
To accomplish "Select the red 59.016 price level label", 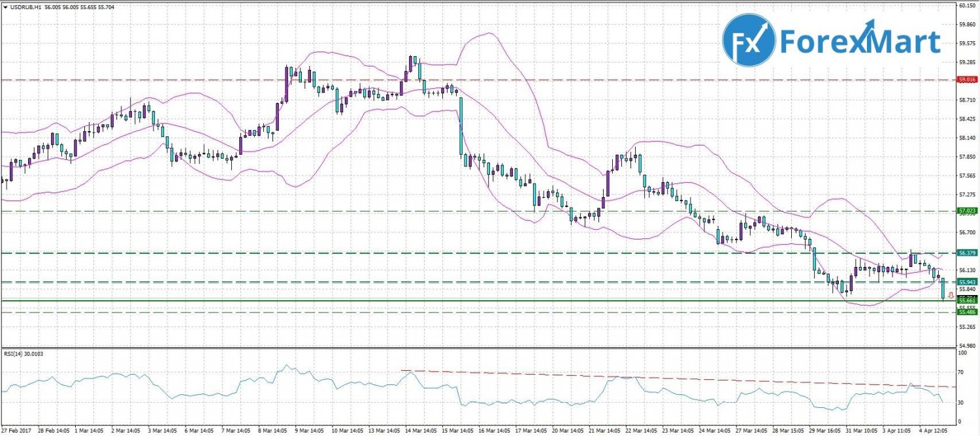I will [966, 80].
